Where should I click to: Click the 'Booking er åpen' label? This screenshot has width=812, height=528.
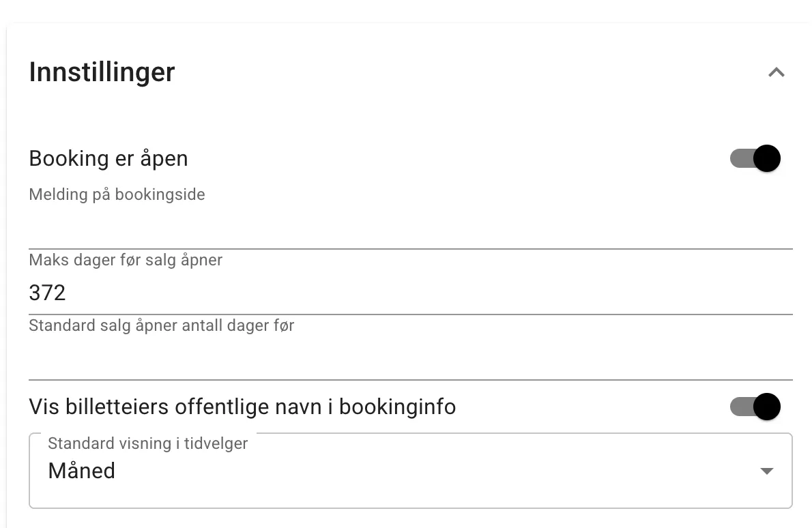(108, 158)
